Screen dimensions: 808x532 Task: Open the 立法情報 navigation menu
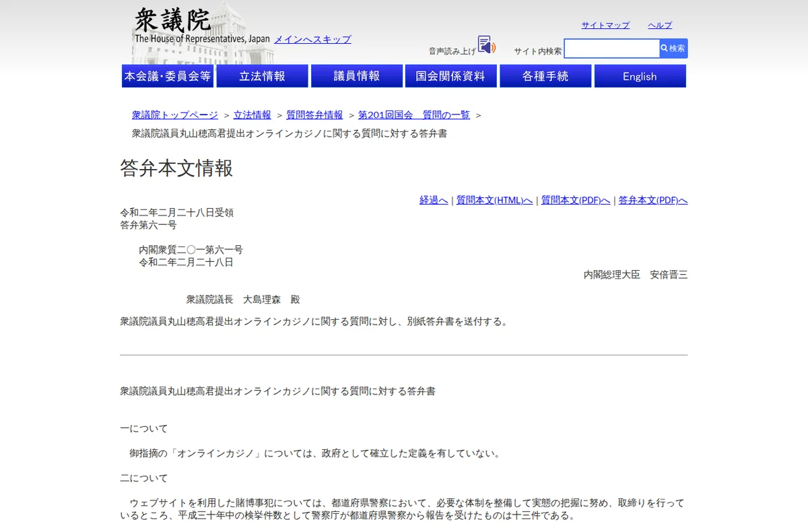262,76
